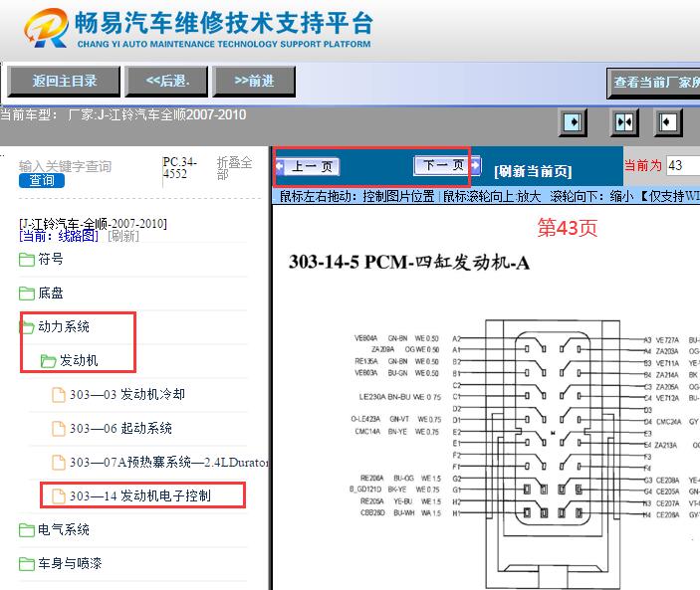Click 折叠全部 to collapse all tree nodes
Image resolution: width=700 pixels, height=590 pixels.
[234, 168]
